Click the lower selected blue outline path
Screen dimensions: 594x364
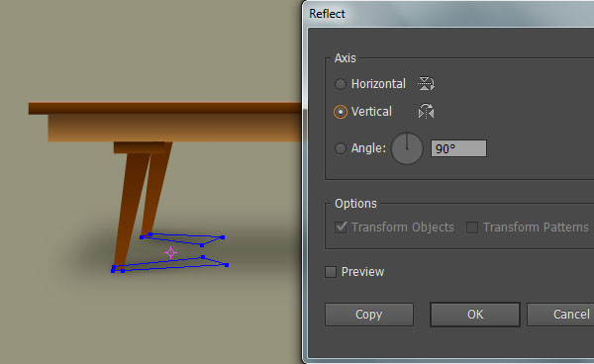point(170,264)
